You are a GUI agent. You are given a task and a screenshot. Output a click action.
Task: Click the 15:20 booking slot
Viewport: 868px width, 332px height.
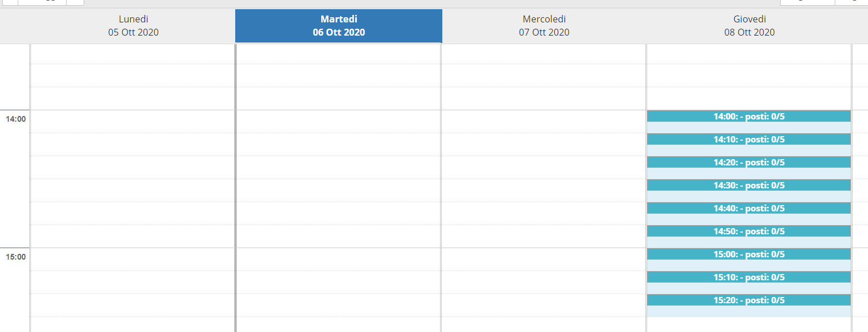click(749, 300)
